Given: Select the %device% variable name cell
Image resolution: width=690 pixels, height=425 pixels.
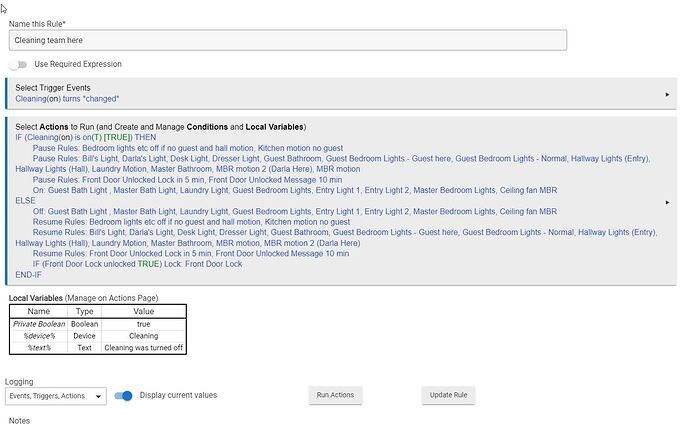Looking at the screenshot, I should [39, 336].
